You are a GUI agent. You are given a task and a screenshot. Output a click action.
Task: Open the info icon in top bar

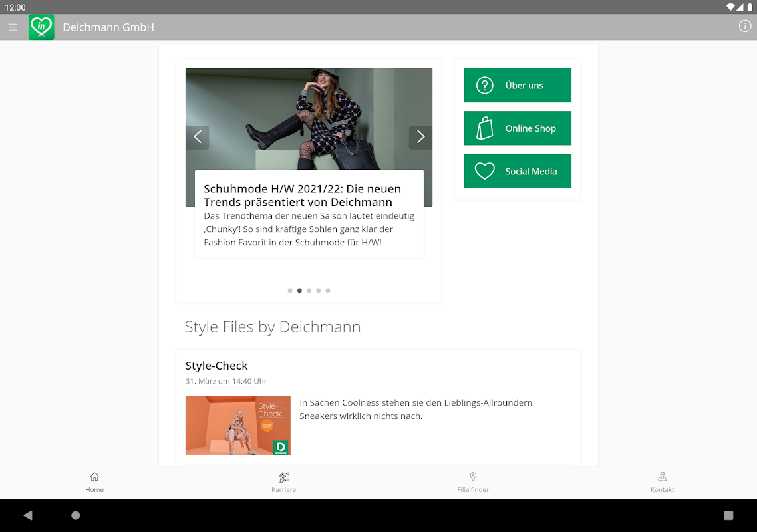tap(745, 27)
